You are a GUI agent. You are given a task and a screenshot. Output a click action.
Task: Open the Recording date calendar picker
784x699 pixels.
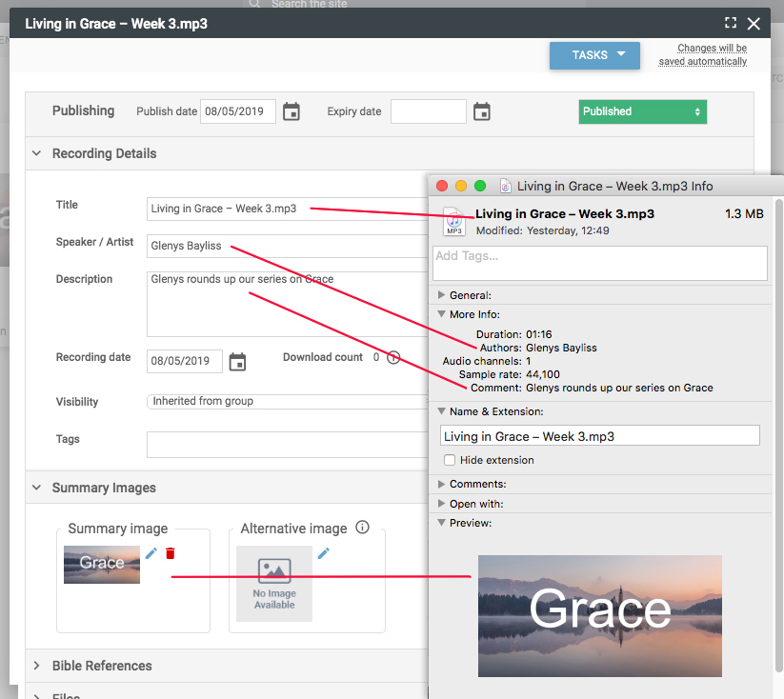click(x=237, y=362)
